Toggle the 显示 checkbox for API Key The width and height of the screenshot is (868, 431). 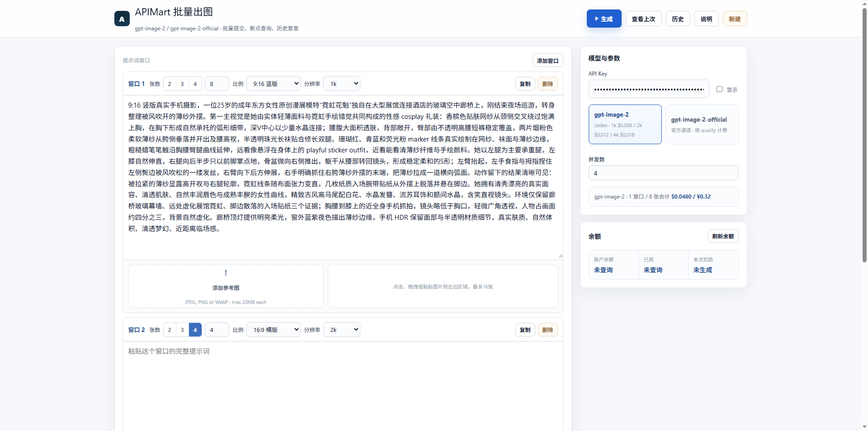coord(719,89)
